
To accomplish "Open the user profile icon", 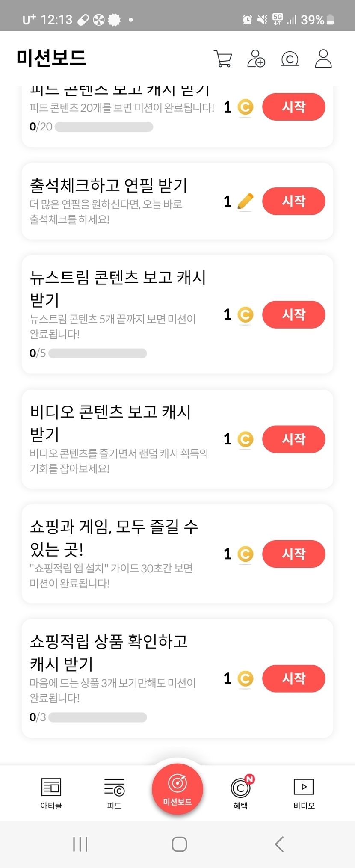I will (x=323, y=59).
